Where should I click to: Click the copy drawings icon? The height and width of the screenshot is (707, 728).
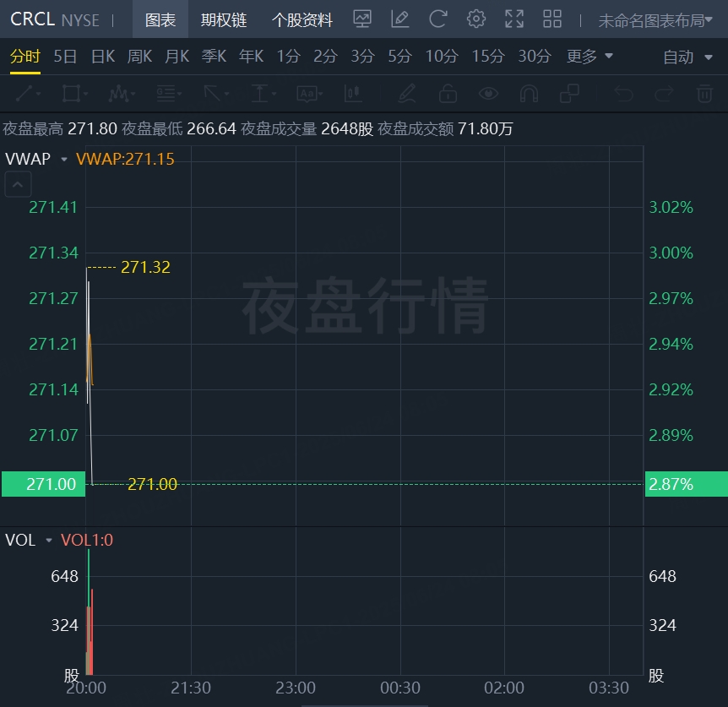[569, 94]
